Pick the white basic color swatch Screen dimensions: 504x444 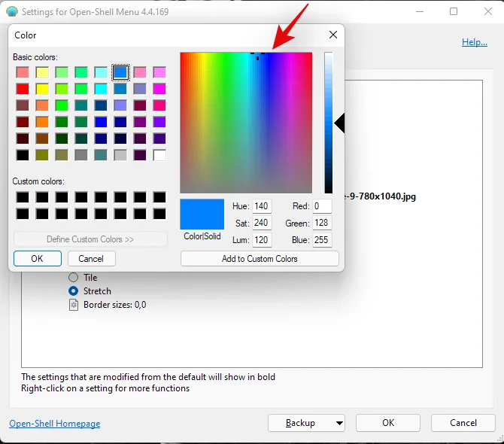click(x=159, y=155)
